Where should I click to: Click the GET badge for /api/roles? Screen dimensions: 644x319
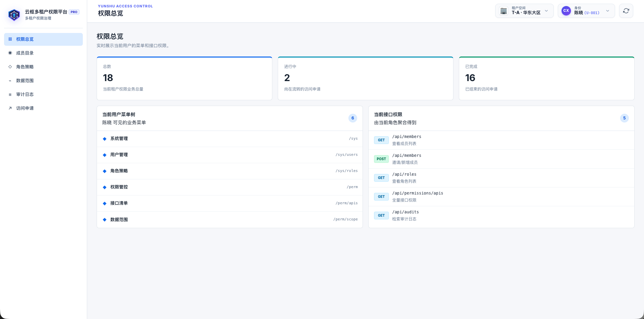(381, 178)
